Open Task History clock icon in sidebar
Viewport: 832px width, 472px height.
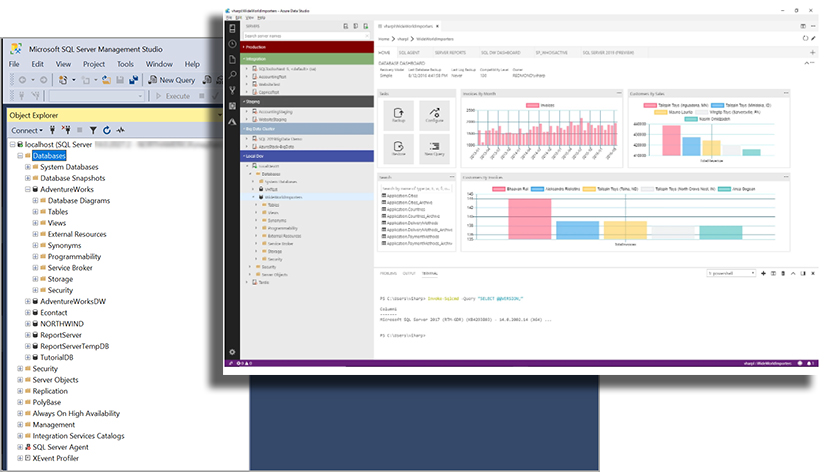(232, 44)
